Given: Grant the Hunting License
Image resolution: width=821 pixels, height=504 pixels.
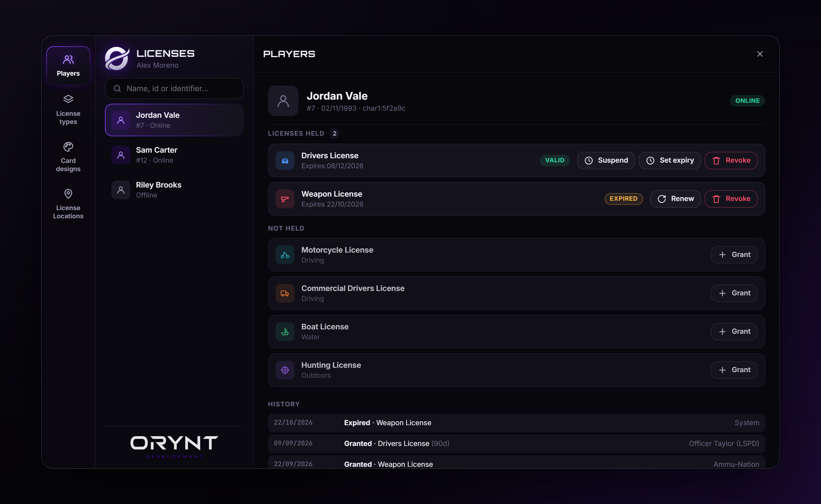Looking at the screenshot, I should pyautogui.click(x=734, y=370).
